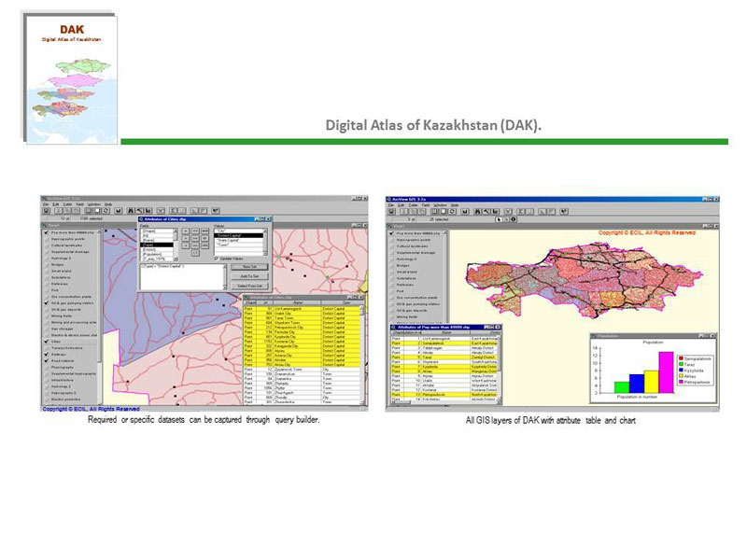
Task: Click the 'and' operator button in query dialog
Action: click(204, 231)
